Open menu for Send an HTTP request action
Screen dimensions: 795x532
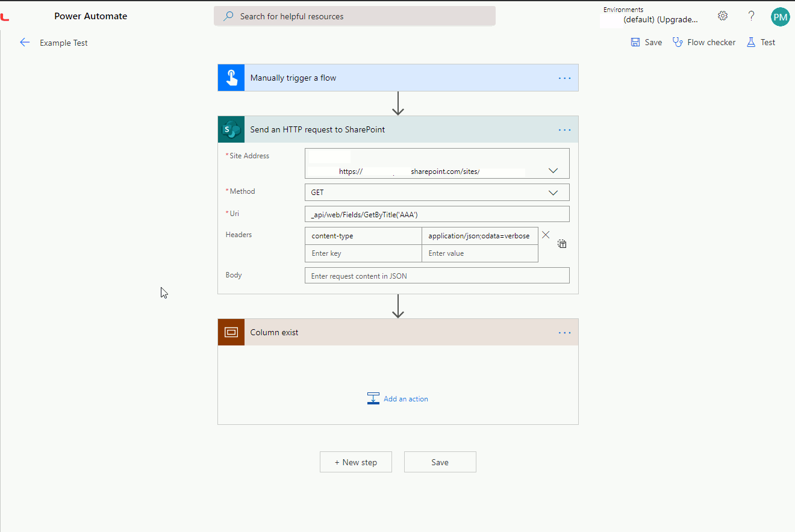point(564,129)
